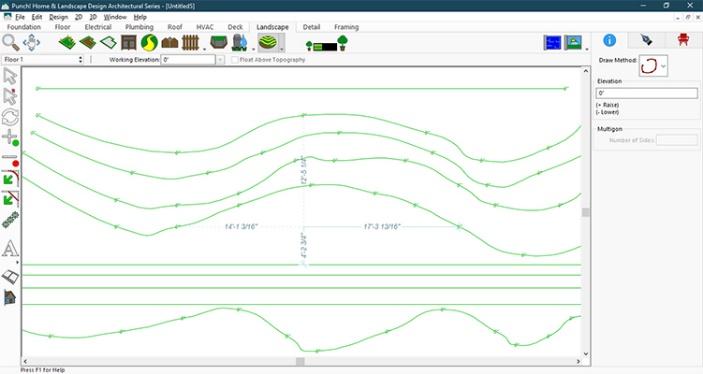Click the curve segment arrow tool

(x=10, y=178)
